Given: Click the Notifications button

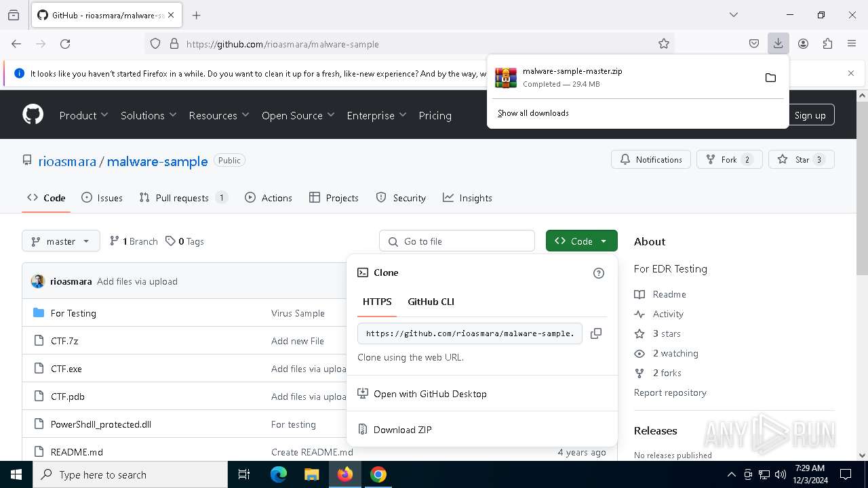Looking at the screenshot, I should pos(651,159).
